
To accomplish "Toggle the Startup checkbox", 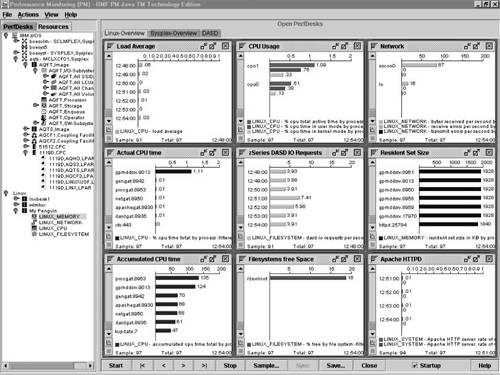I will (x=415, y=366).
